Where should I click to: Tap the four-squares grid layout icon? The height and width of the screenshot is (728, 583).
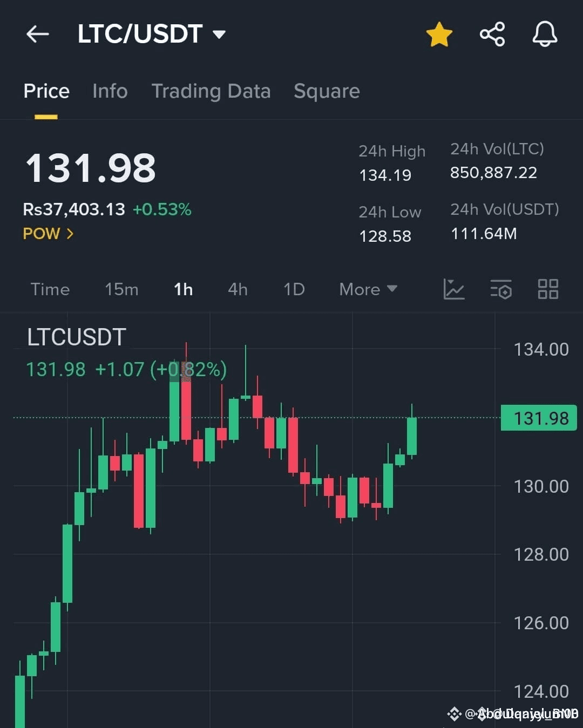[x=548, y=289]
